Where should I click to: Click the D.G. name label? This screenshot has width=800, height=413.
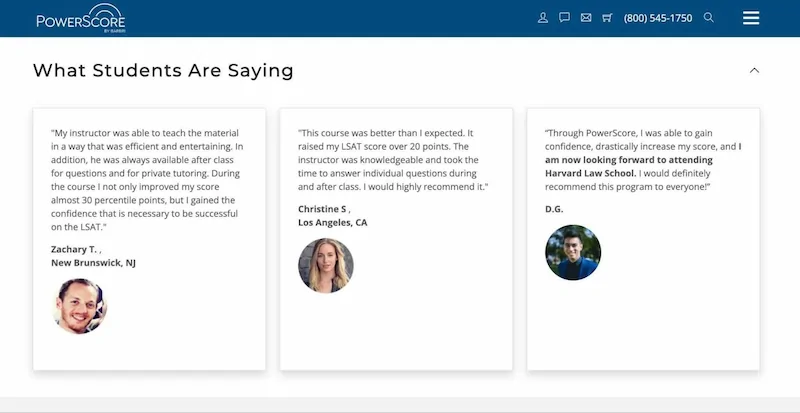tap(554, 209)
